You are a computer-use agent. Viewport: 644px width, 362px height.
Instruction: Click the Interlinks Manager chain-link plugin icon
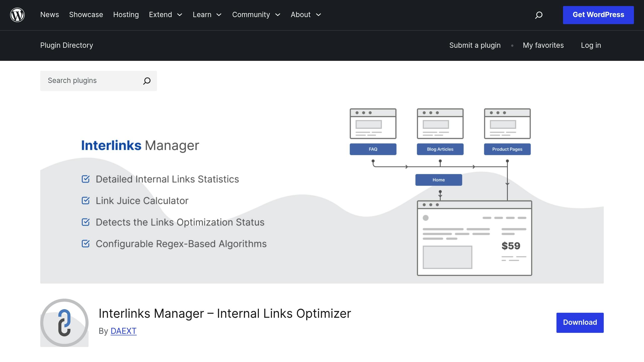(x=64, y=323)
